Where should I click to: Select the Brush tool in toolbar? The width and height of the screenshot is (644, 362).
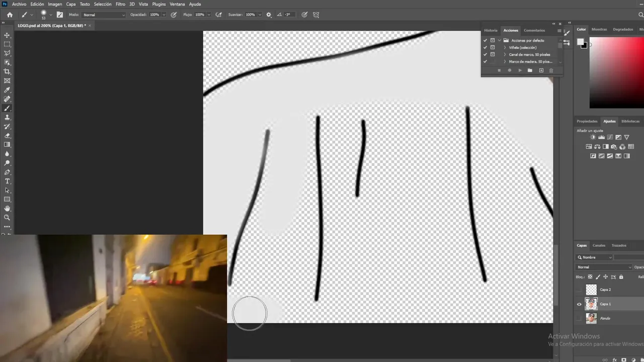click(7, 108)
